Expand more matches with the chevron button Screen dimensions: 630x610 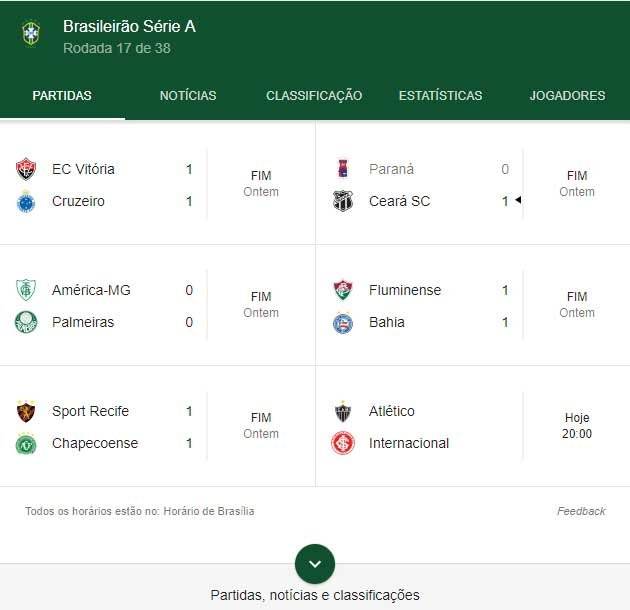point(315,564)
